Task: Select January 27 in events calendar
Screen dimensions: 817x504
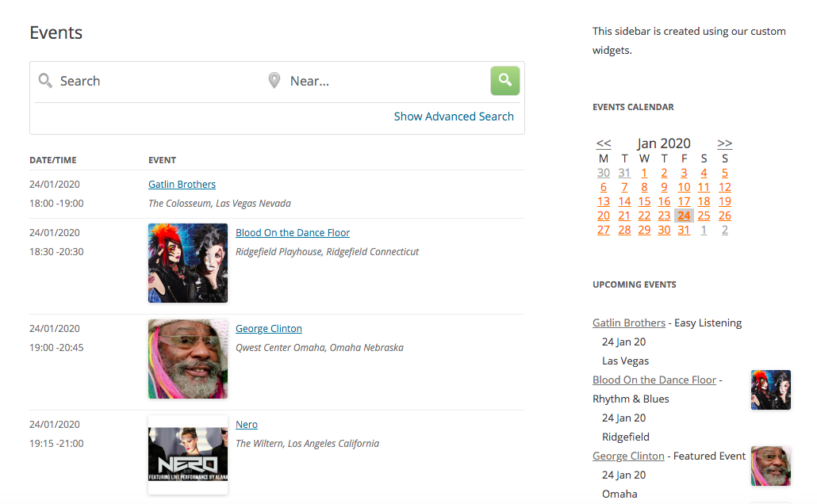Action: pyautogui.click(x=604, y=230)
